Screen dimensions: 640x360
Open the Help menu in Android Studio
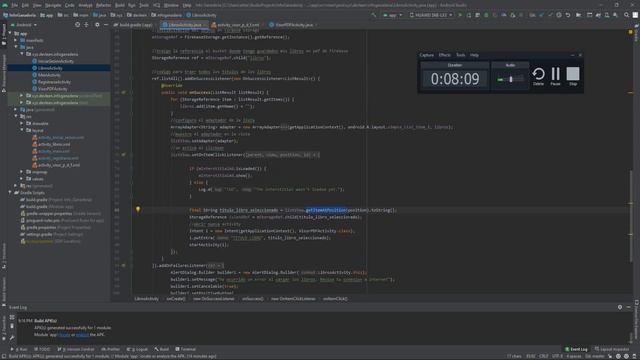(x=187, y=5)
